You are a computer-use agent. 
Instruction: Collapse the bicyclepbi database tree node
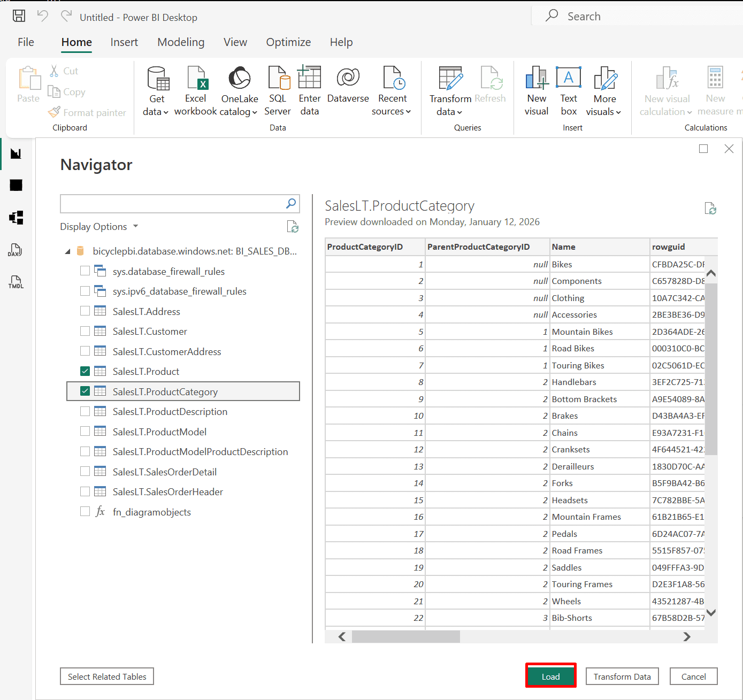pyautogui.click(x=67, y=251)
